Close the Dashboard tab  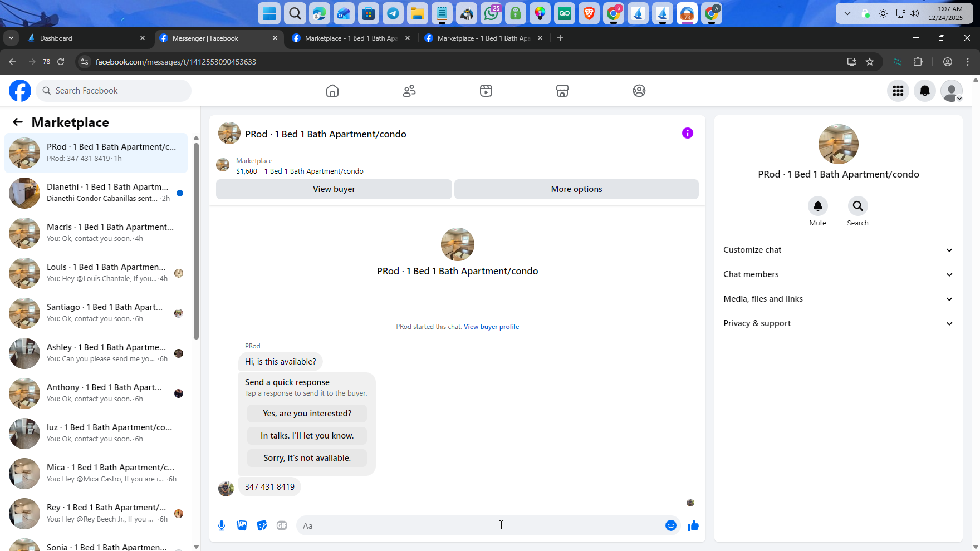[x=143, y=38]
